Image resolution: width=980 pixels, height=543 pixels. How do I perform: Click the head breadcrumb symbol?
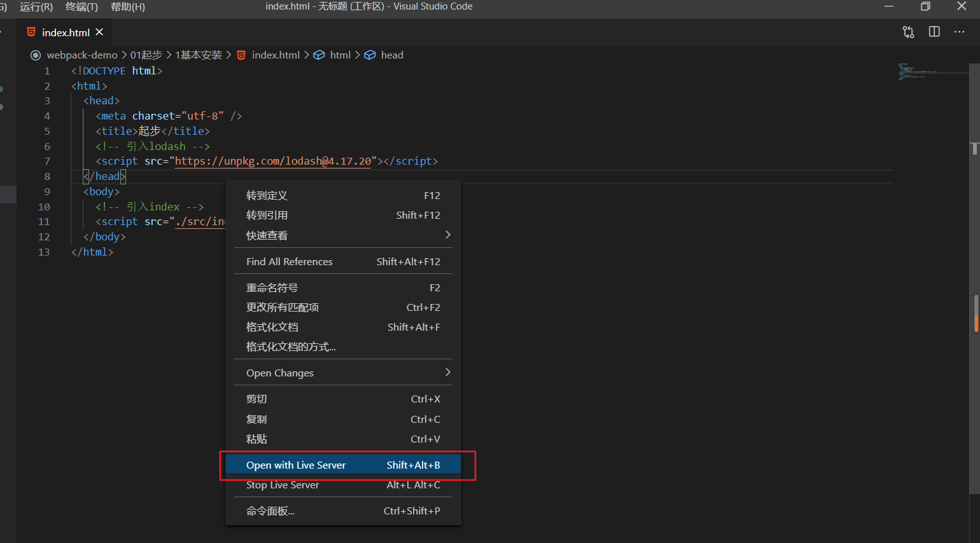click(392, 55)
